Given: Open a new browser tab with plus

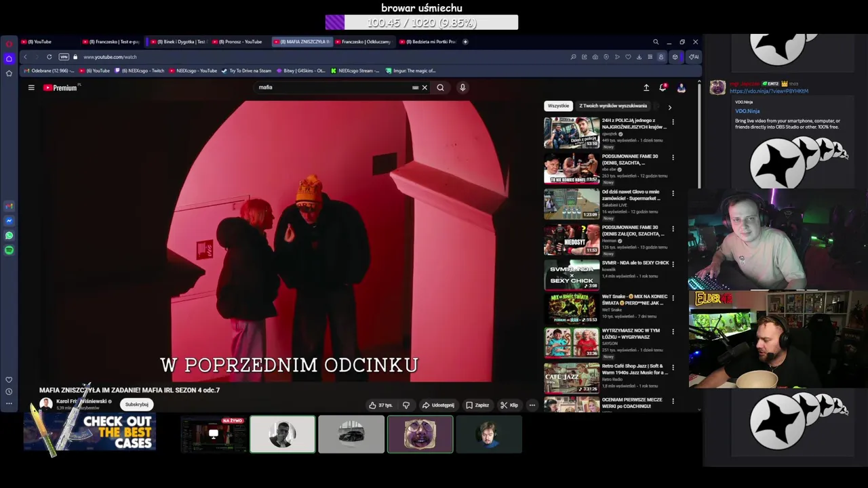Looking at the screenshot, I should tap(465, 42).
